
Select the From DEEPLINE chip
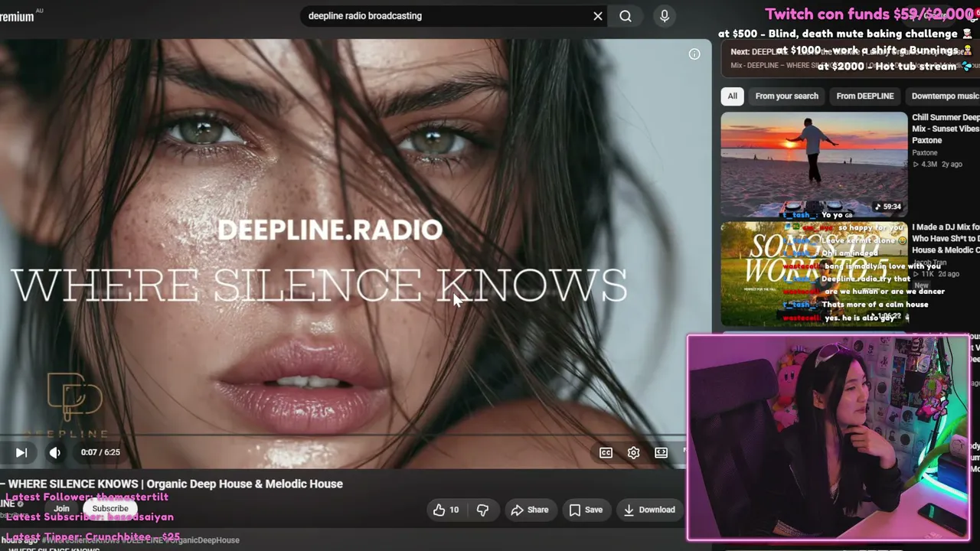(x=865, y=96)
